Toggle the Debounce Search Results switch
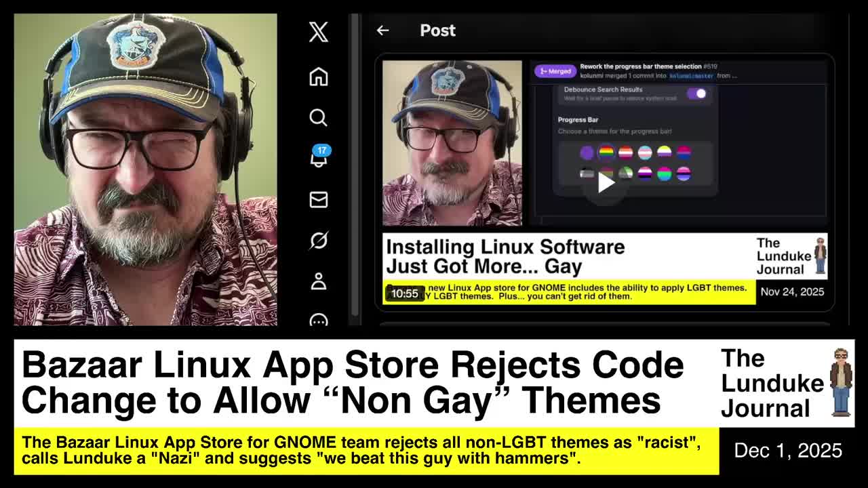Screen dimensions: 868x488 tap(696, 94)
